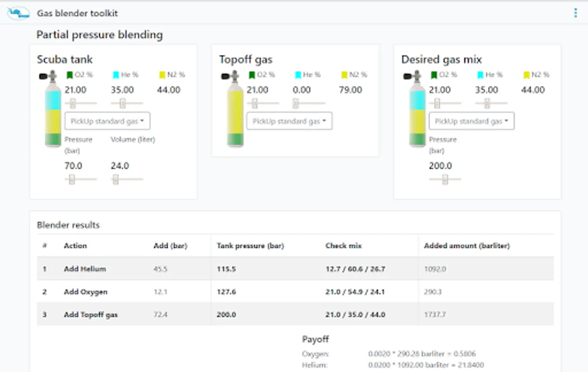
Task: Adjust the Scuba tank O2 % slider
Action: pos(81,103)
